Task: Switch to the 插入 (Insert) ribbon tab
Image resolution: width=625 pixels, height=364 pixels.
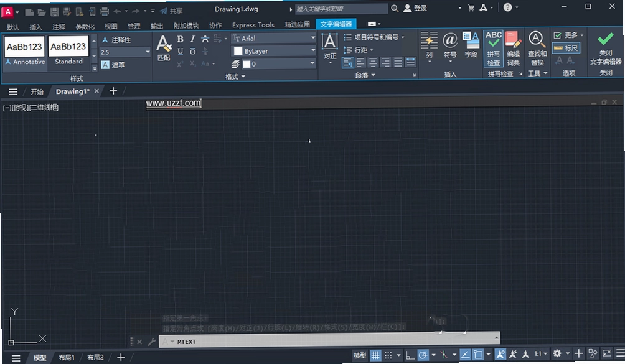Action: pyautogui.click(x=35, y=27)
